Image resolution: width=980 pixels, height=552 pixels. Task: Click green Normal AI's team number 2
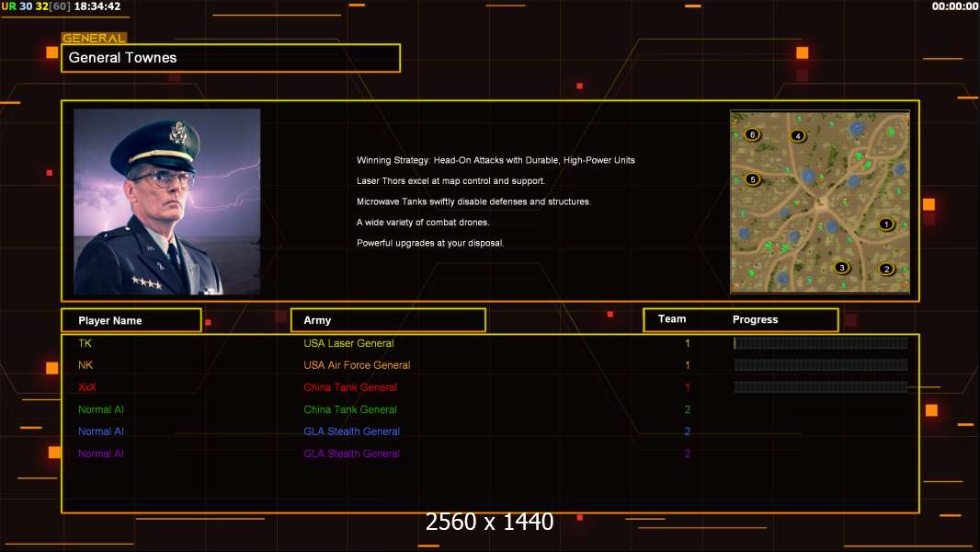tap(688, 409)
